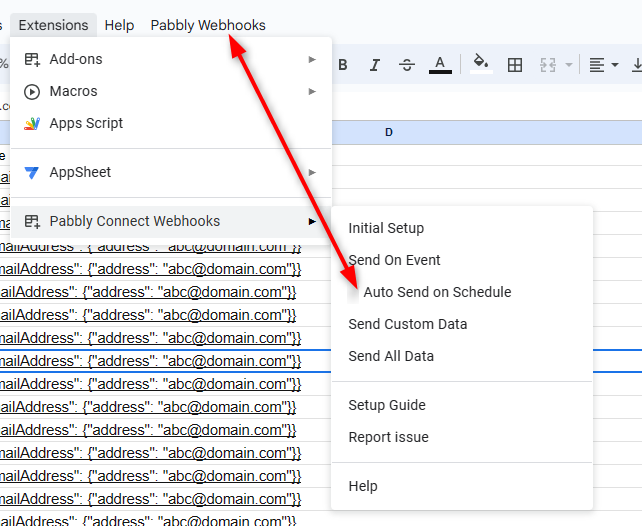The image size is (642, 526).
Task: Toggle bold formatting
Action: [343, 65]
